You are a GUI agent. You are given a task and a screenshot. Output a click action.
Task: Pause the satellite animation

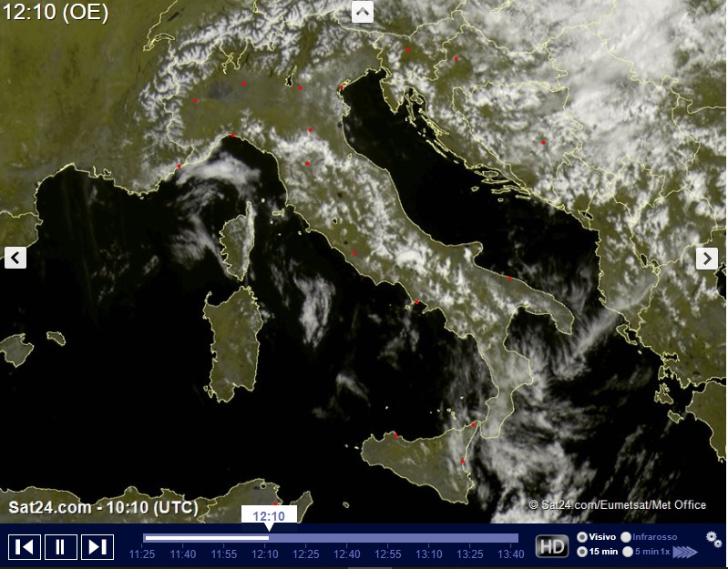(x=61, y=547)
